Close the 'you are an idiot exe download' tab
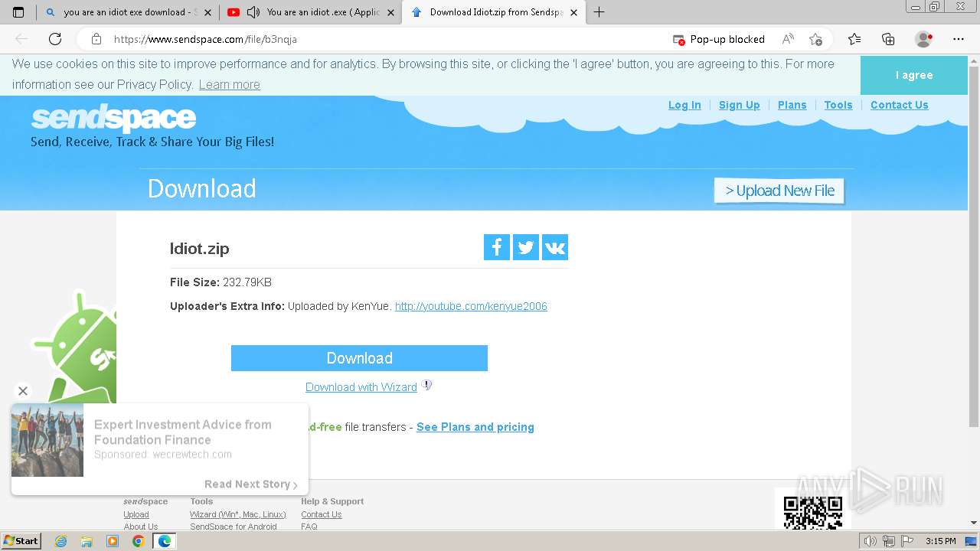Image resolution: width=980 pixels, height=551 pixels. pos(207,12)
